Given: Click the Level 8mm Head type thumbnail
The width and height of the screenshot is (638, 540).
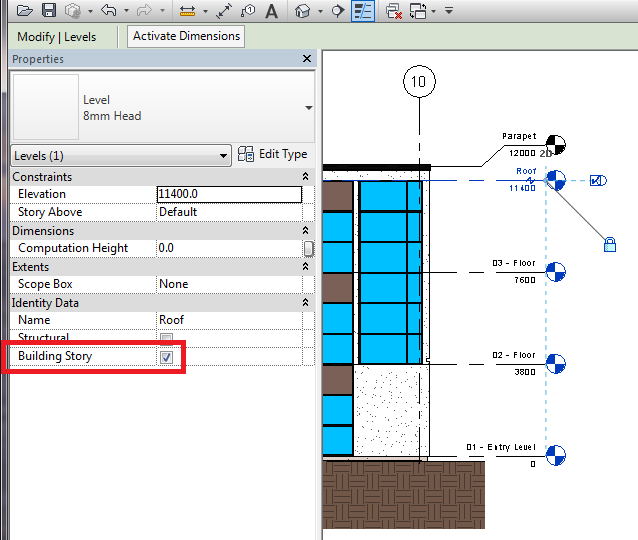Looking at the screenshot, I should [x=46, y=107].
